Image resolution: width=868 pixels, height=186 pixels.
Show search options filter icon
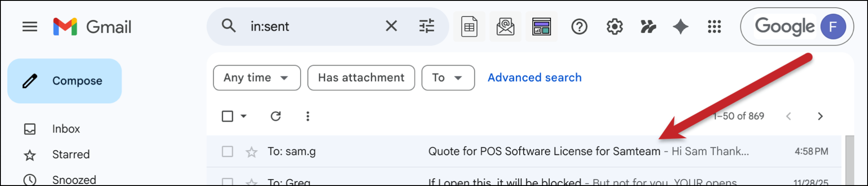(x=426, y=26)
